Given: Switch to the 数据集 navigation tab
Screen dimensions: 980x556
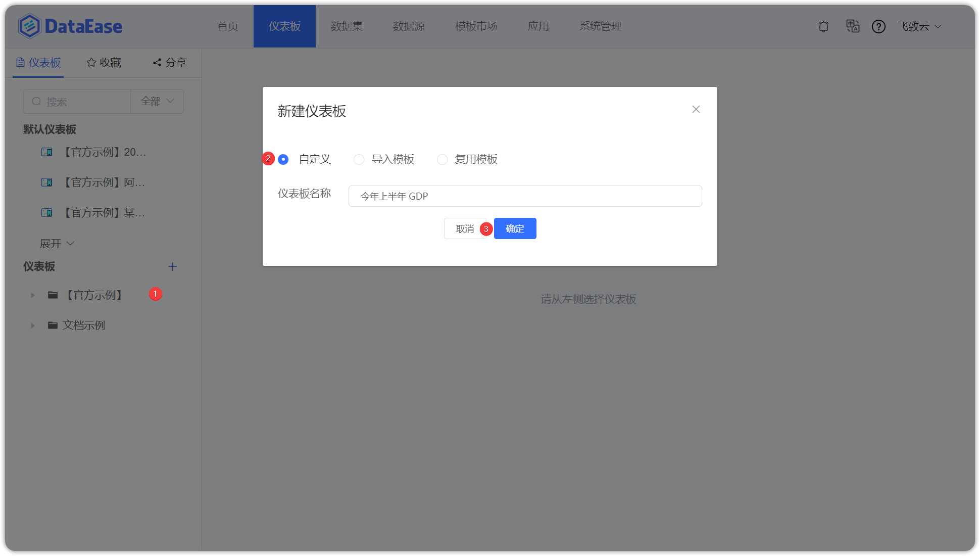Looking at the screenshot, I should tap(347, 26).
